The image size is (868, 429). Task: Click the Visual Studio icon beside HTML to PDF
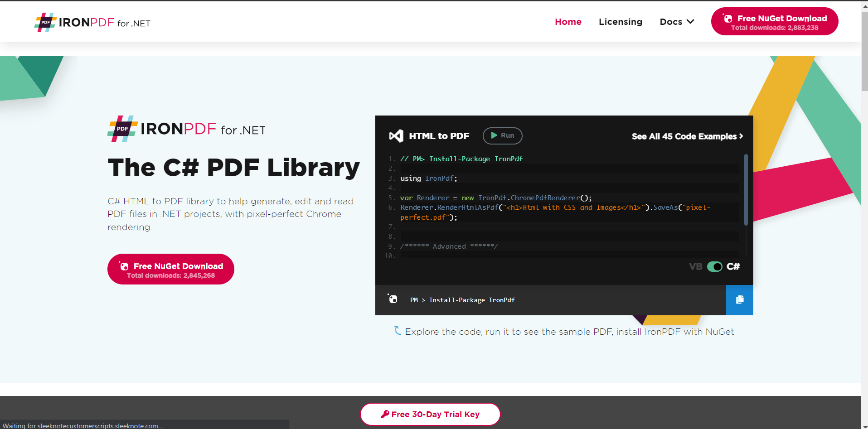coord(396,136)
